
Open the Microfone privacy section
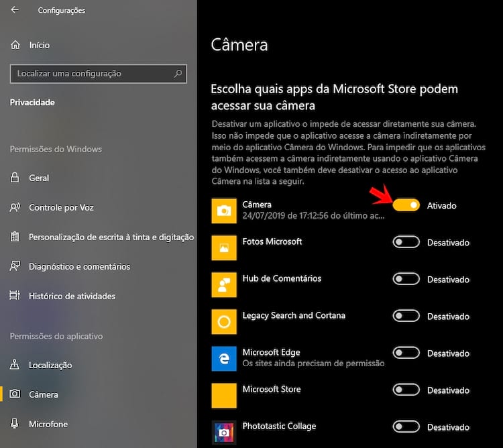click(48, 424)
